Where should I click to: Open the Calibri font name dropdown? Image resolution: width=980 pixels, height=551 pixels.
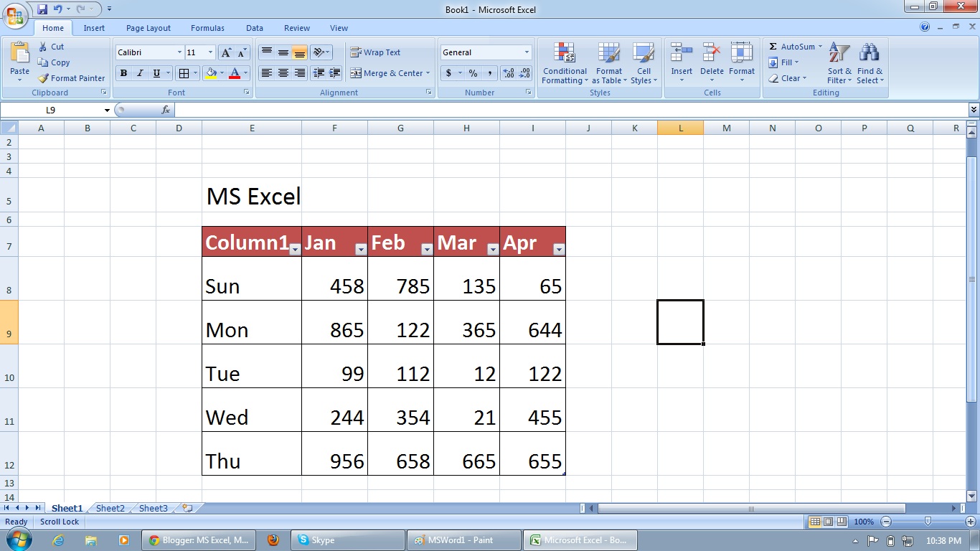pyautogui.click(x=179, y=52)
